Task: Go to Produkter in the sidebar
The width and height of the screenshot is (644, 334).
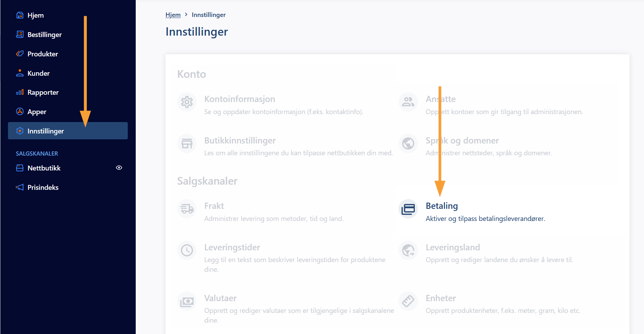Action: [43, 54]
